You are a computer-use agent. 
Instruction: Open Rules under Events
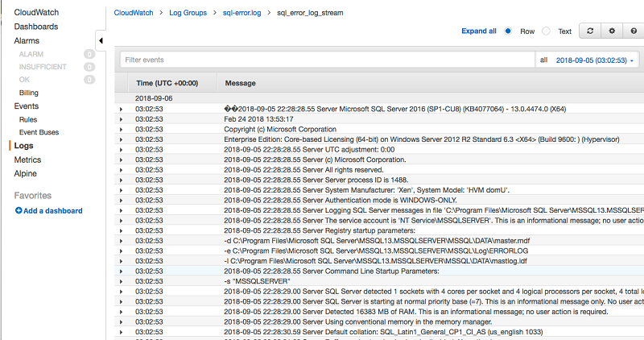[x=28, y=119]
